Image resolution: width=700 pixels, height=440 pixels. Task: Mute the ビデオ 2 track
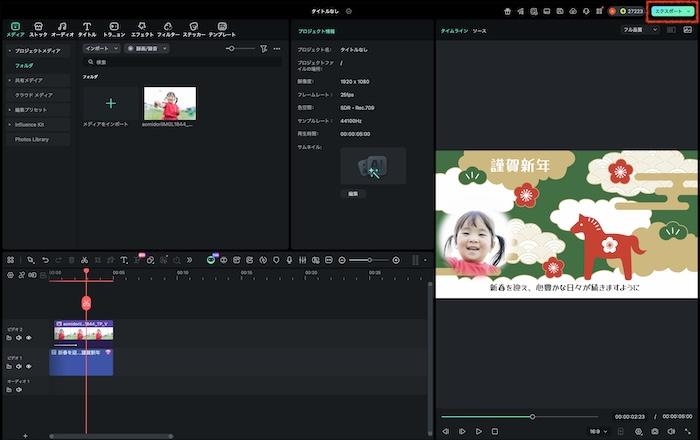[x=19, y=338]
